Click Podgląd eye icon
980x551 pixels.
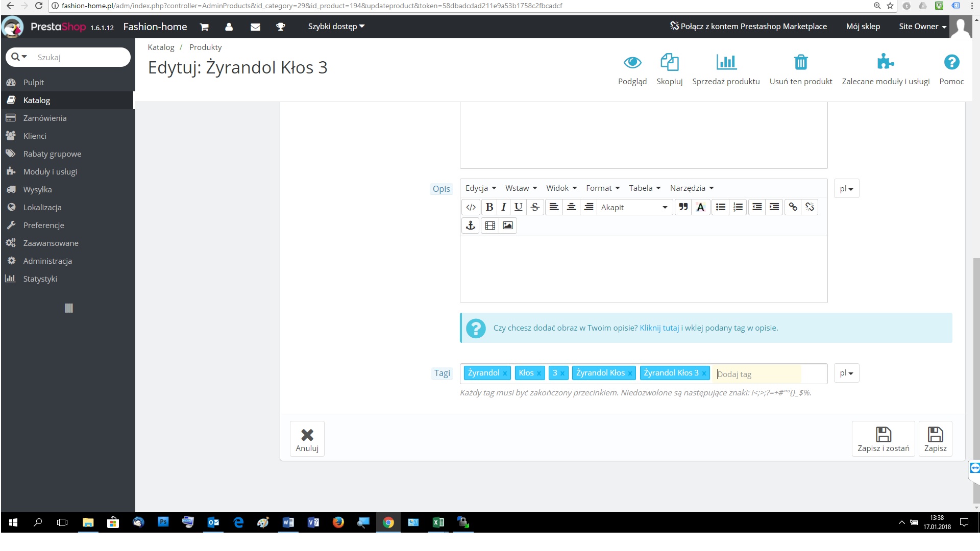coord(632,63)
